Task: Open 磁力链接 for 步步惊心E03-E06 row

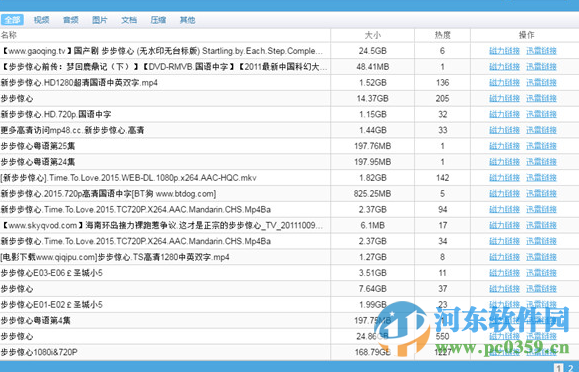Action: pos(504,273)
